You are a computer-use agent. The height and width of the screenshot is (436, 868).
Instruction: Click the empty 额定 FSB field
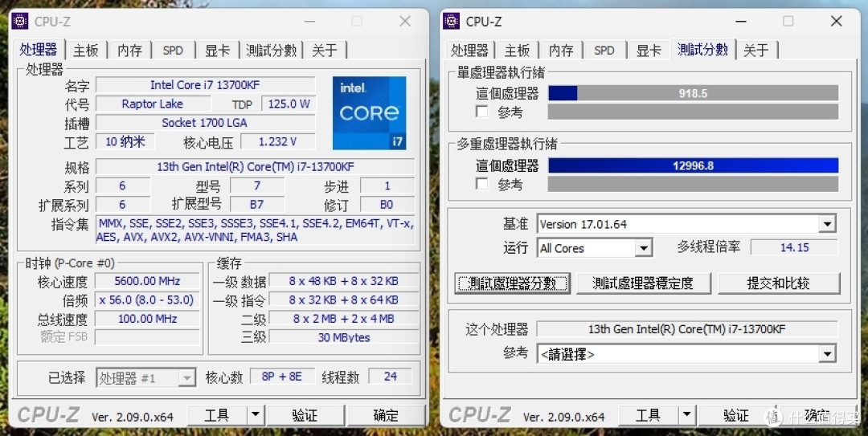pyautogui.click(x=147, y=337)
